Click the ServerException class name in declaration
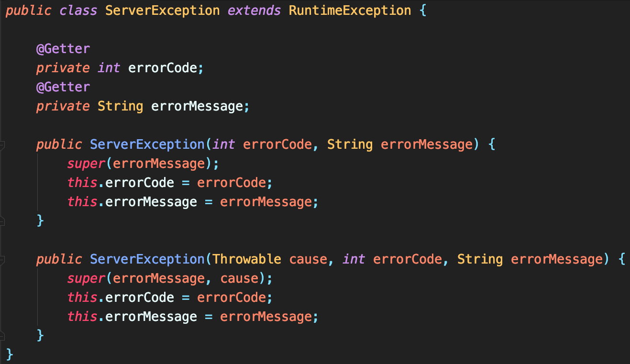Image resolution: width=630 pixels, height=364 pixels. 162,11
